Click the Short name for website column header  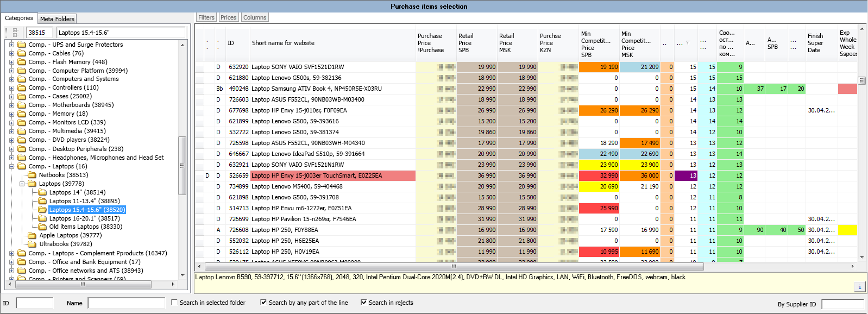[x=332, y=43]
